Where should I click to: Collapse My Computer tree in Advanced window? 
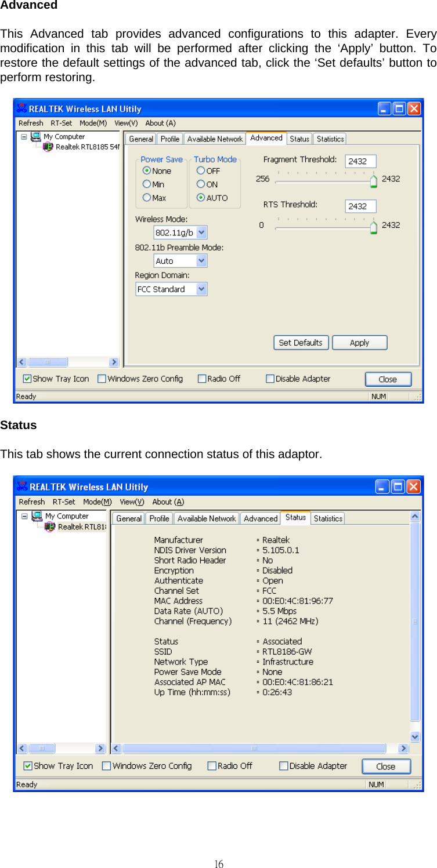[24, 137]
